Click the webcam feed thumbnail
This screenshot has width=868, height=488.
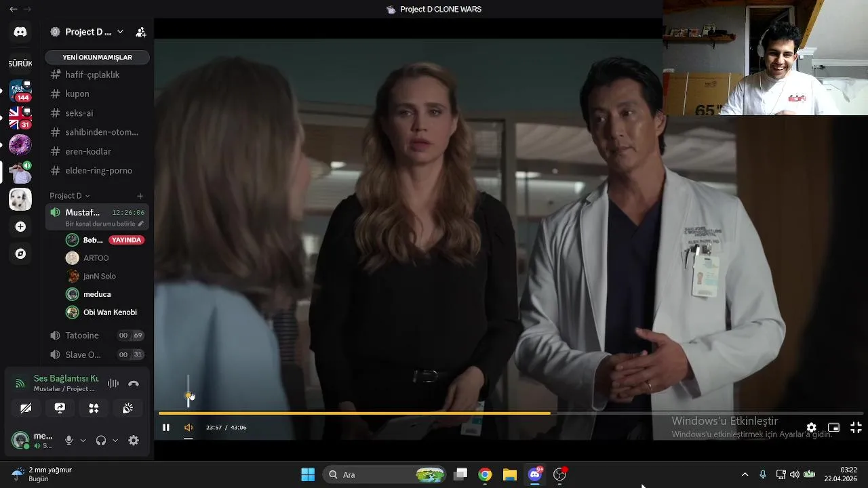765,58
